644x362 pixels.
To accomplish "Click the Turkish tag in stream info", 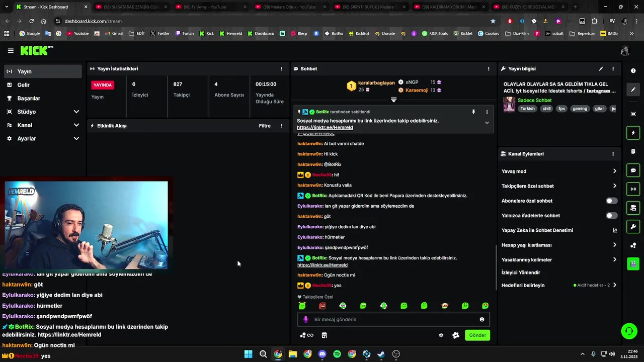I will [528, 109].
